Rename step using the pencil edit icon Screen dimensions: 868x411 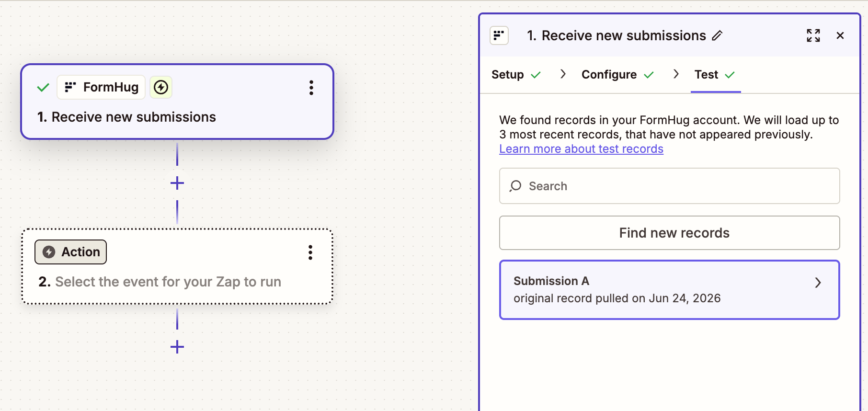point(717,35)
